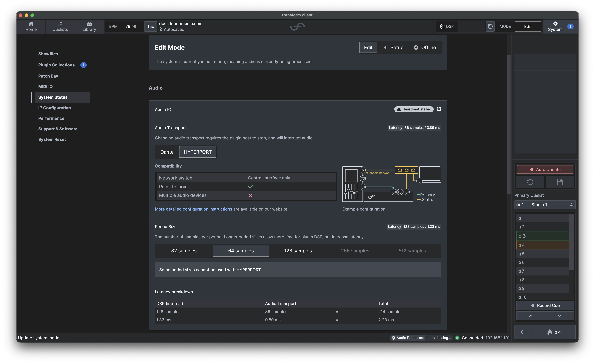This screenshot has height=364, width=595.
Task: Click the Record Cue button
Action: (545, 305)
